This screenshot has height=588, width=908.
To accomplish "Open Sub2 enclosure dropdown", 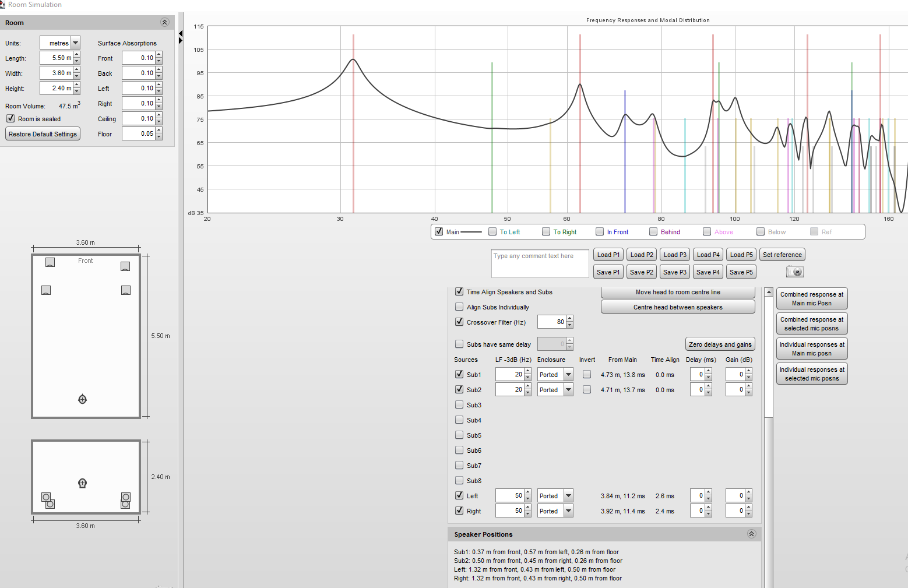I will 569,390.
